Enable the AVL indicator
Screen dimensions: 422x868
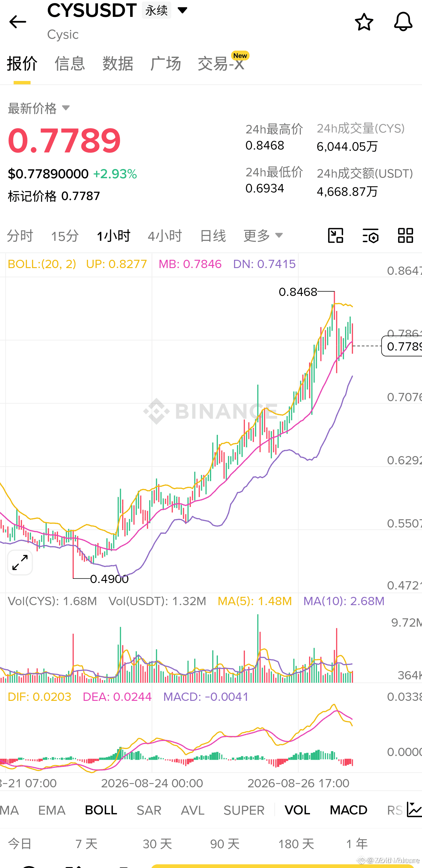pyautogui.click(x=193, y=810)
